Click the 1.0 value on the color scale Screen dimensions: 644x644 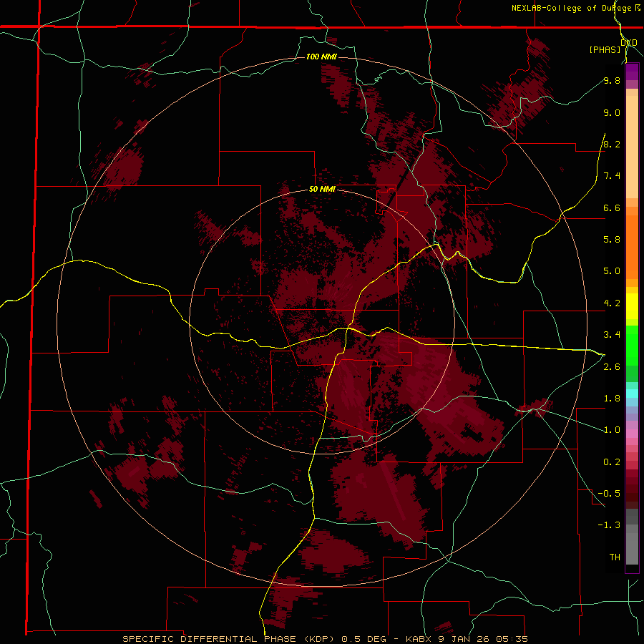(612, 430)
